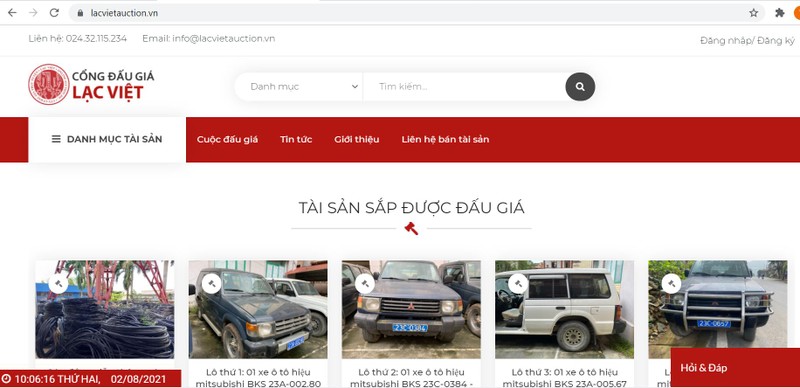Open the white Lô thứ 3 car thumbnail
The image size is (800, 388).
click(x=565, y=309)
